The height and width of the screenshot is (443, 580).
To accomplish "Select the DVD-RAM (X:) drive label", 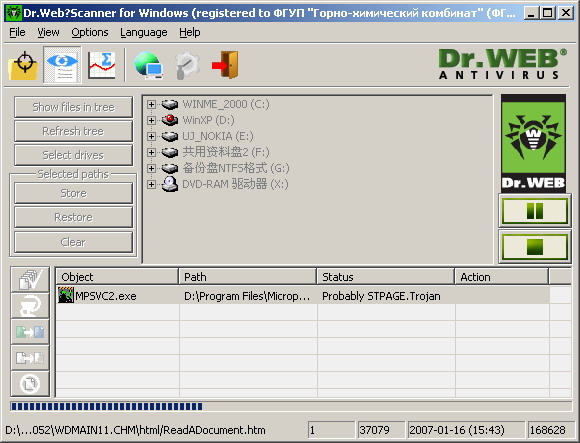I will (x=235, y=184).
